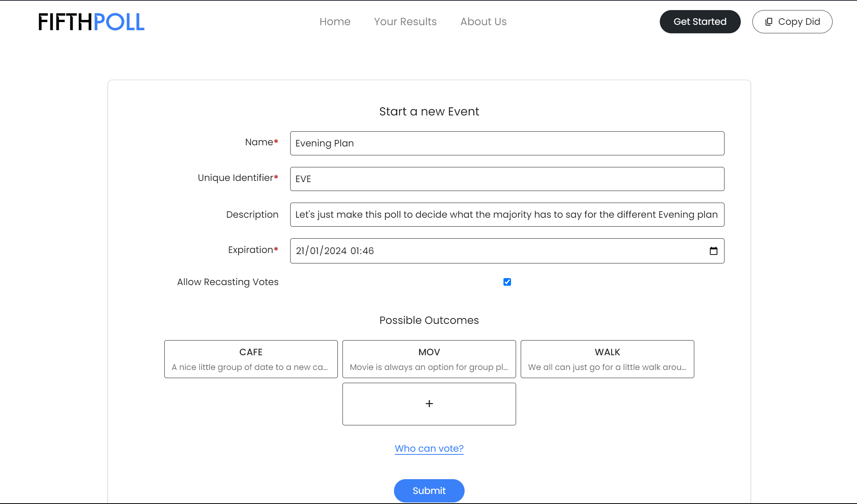This screenshot has width=857, height=504.
Task: Select the MOV outcome card
Action: click(x=429, y=359)
